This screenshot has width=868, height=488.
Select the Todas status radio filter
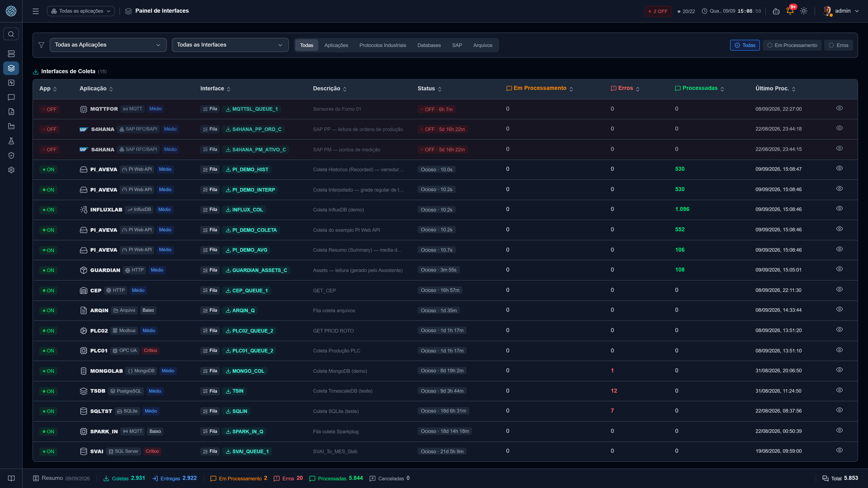pyautogui.click(x=745, y=45)
